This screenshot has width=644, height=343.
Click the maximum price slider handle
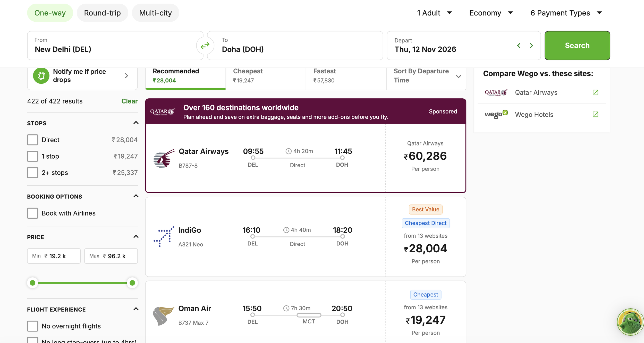coord(132,283)
